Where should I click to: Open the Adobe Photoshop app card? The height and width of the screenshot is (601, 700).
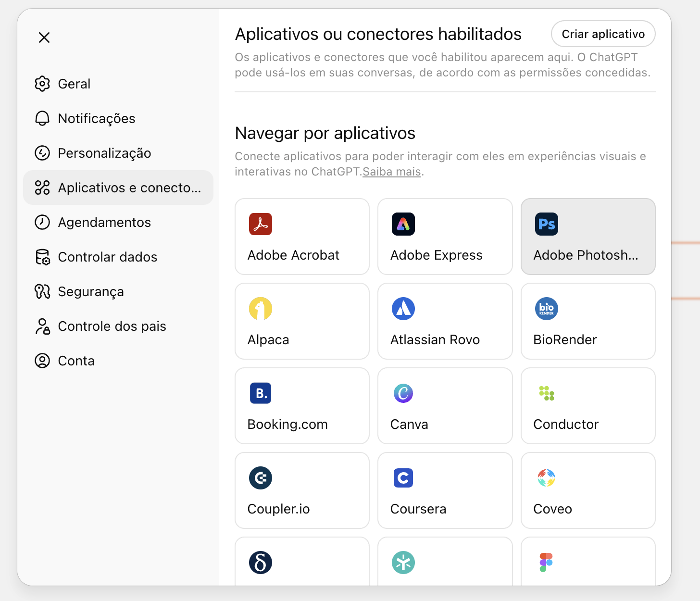(587, 237)
